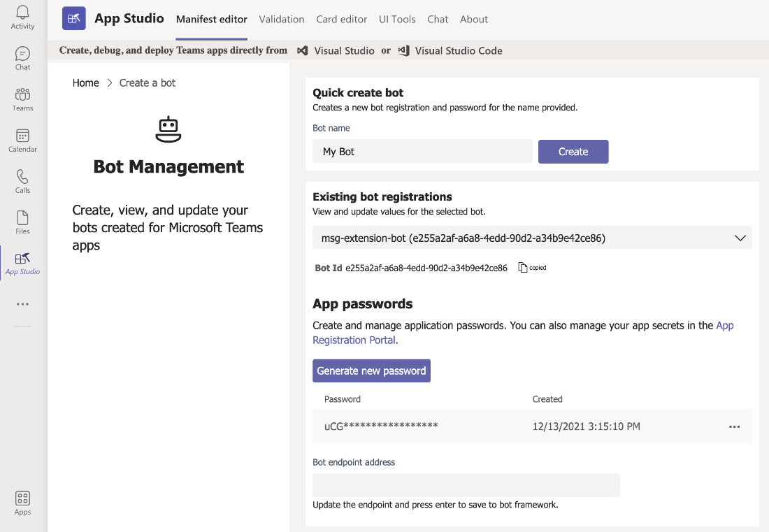Click Generate new password
This screenshot has height=532, width=769.
(371, 371)
